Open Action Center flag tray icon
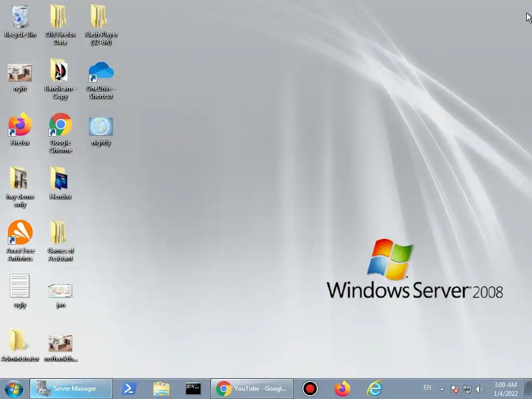Image resolution: width=532 pixels, height=399 pixels. coord(454,389)
